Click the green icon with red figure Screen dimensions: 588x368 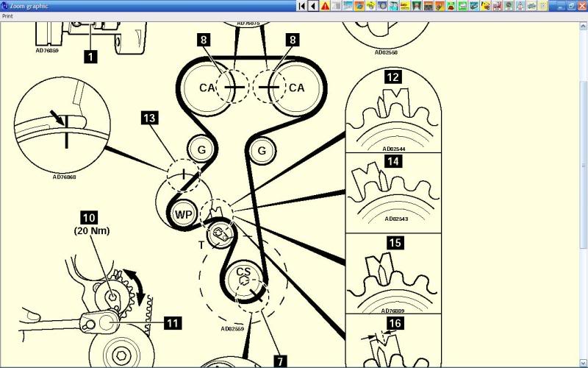(x=451, y=6)
